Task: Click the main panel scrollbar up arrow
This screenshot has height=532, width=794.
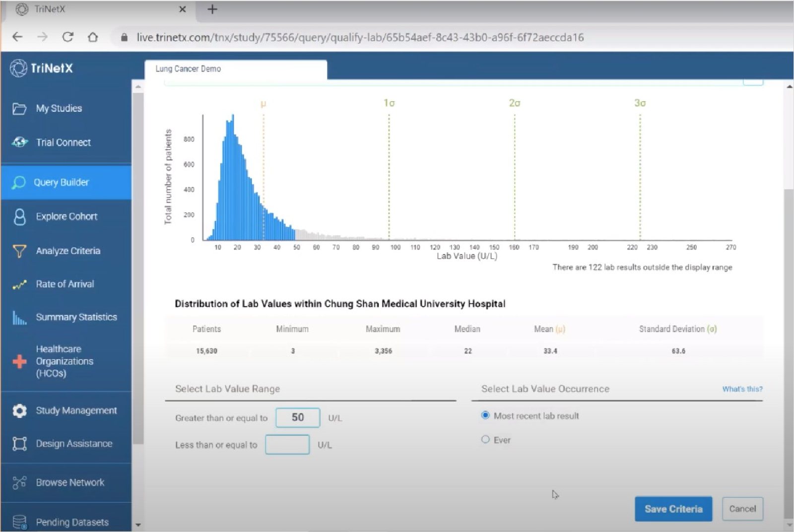Action: point(789,87)
